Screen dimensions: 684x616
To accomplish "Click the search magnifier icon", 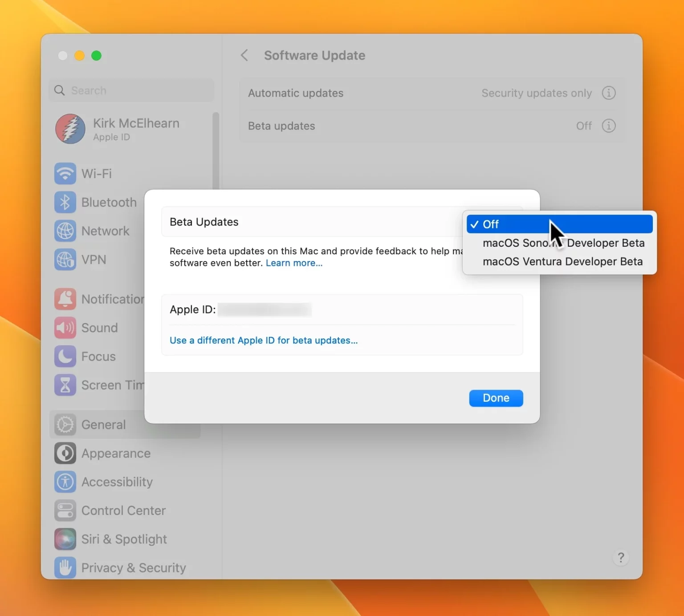I will [59, 90].
